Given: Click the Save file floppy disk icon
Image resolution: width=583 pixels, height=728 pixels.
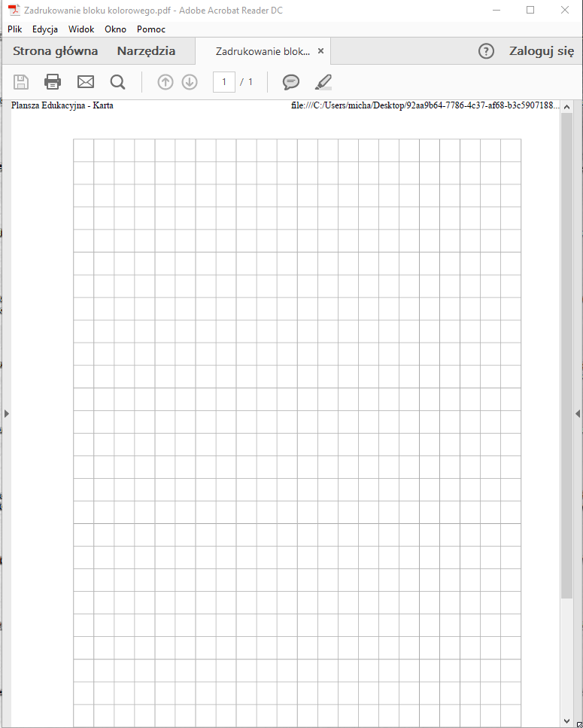Looking at the screenshot, I should click(x=21, y=82).
